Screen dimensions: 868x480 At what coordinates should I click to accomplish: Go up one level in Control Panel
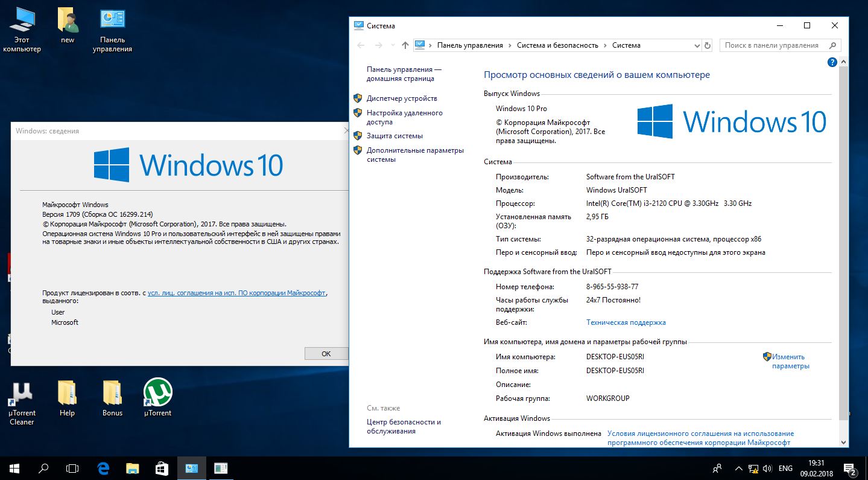pyautogui.click(x=405, y=45)
